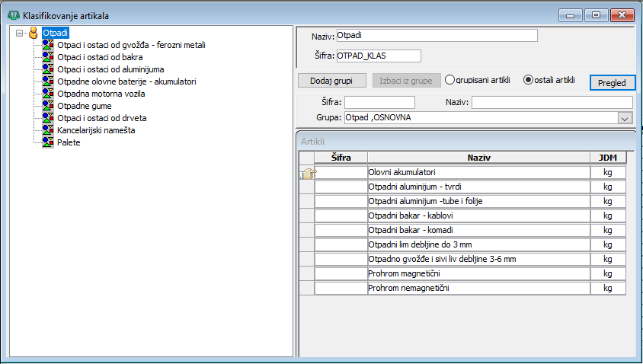Viewport: 643px width, 364px height.
Task: Click the Naziv filter text field
Action: [x=552, y=102]
